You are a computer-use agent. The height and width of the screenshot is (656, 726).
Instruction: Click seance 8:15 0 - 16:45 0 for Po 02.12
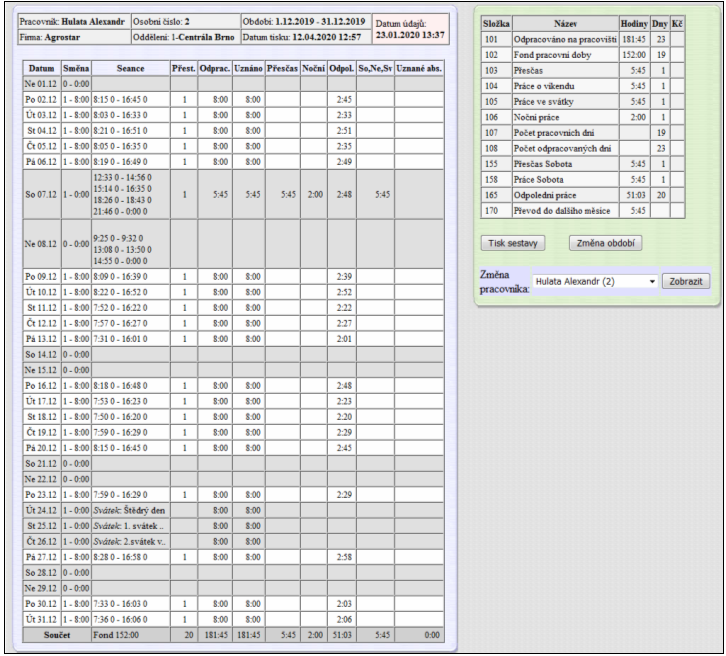click(120, 100)
